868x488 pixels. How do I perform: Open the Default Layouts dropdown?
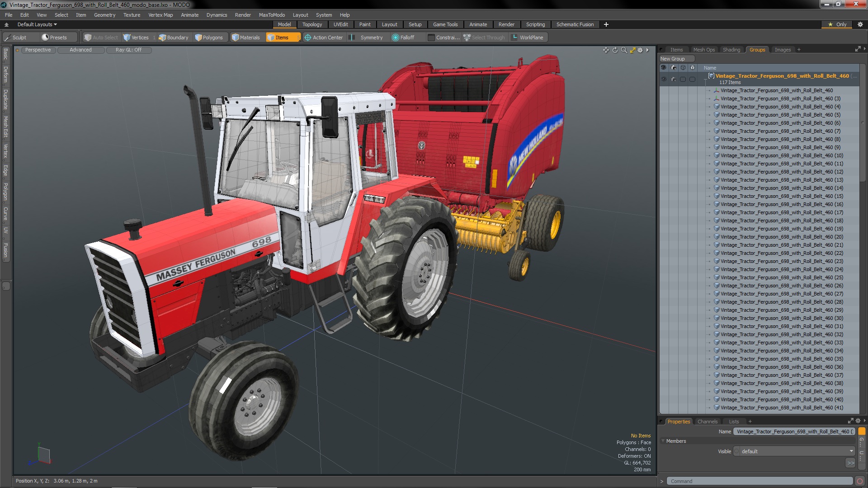pyautogui.click(x=36, y=24)
